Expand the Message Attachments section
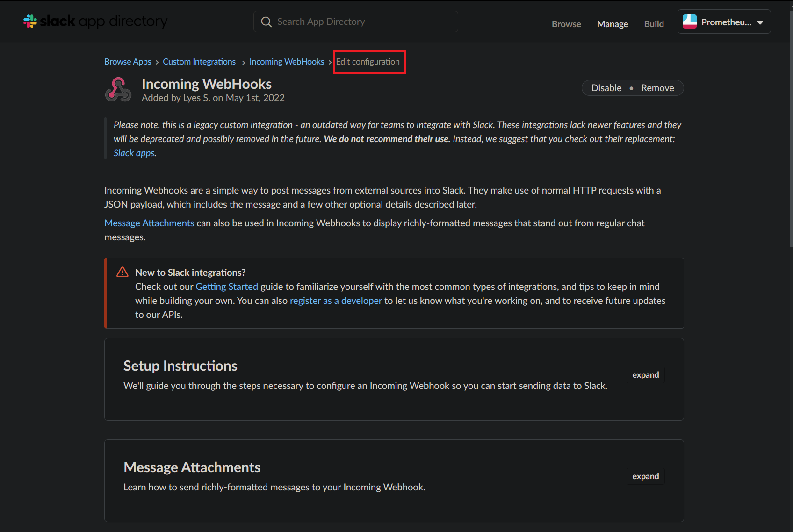The image size is (793, 532). coord(645,476)
